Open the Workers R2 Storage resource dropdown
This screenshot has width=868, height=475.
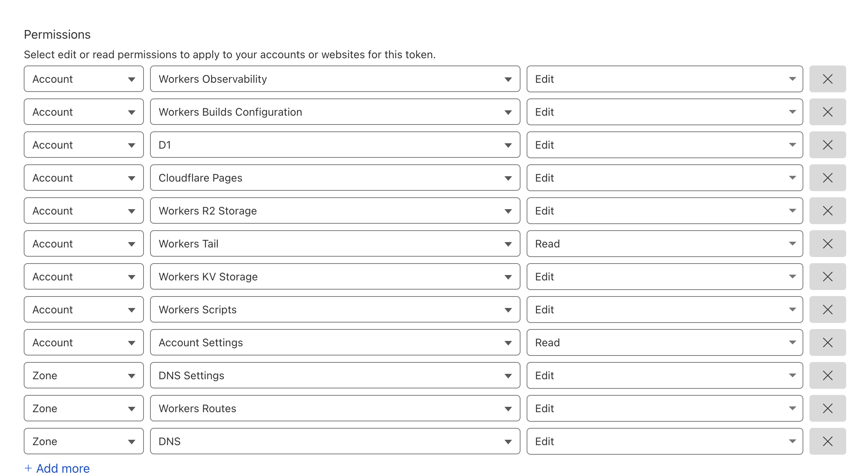pos(335,211)
